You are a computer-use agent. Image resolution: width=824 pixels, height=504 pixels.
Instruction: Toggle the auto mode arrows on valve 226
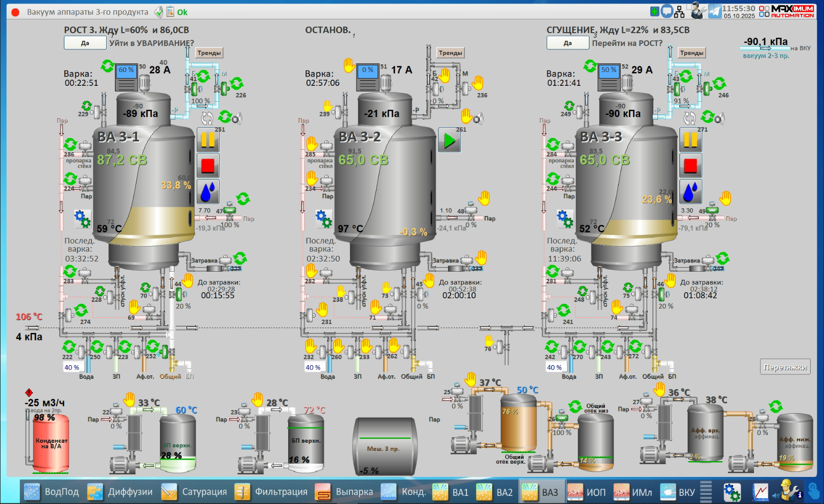pyautogui.click(x=237, y=83)
